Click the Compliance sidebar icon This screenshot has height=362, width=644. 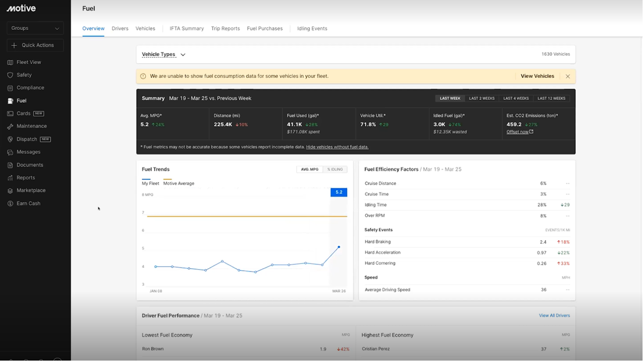click(x=10, y=88)
